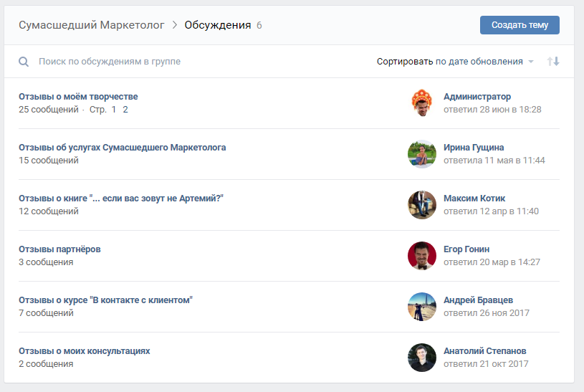Viewport: 584px width, 392px height.
Task: Open the topic about book '... если вас зовут не Артемий?'
Action: (121, 199)
